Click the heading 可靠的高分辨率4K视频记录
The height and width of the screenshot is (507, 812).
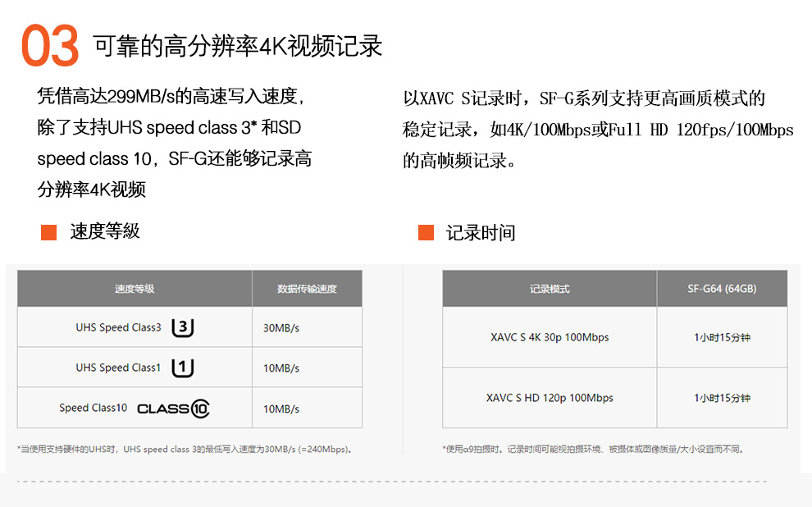(238, 46)
